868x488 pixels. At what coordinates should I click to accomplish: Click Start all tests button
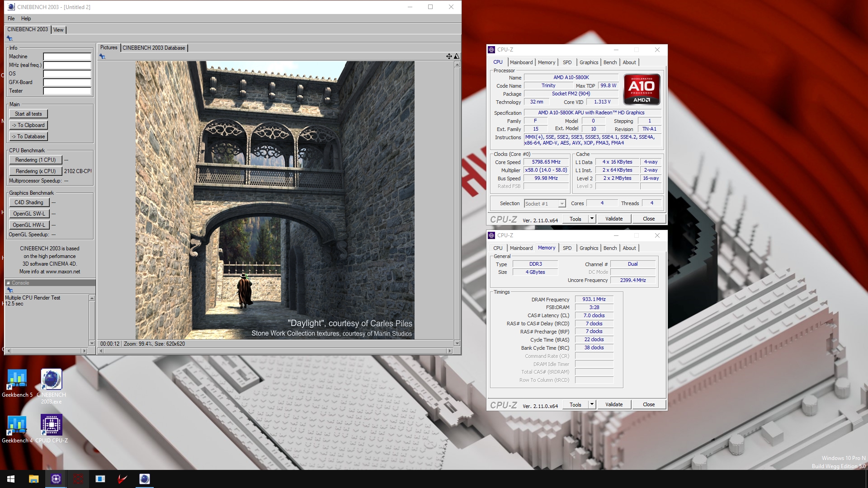tap(28, 114)
